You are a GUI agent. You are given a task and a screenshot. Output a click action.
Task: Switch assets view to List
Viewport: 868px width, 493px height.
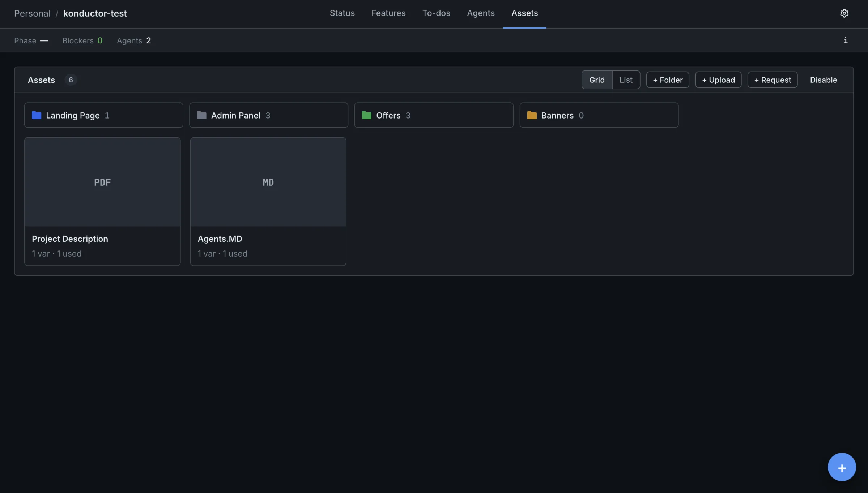[626, 80]
